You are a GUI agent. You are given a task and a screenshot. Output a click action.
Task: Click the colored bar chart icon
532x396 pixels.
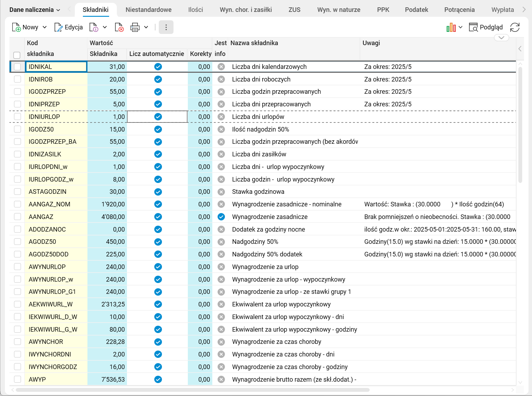[x=451, y=27]
